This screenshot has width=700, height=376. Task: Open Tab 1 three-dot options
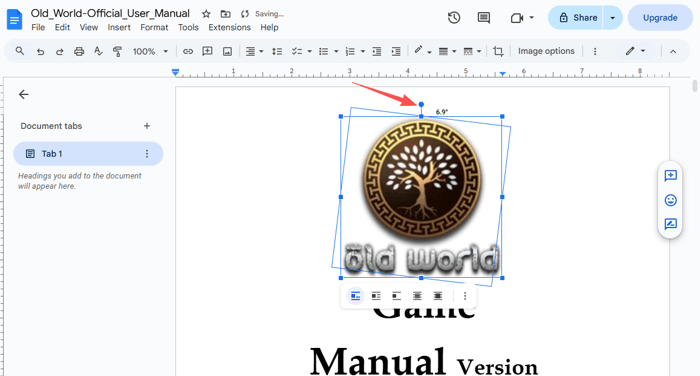147,154
